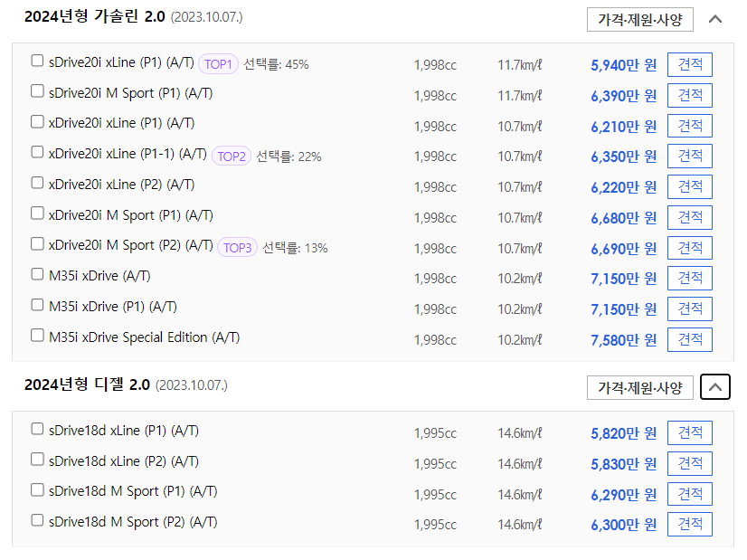Get 견적 for sDrive18d xLine (P2)
The width and height of the screenshot is (747, 560).
point(690,463)
